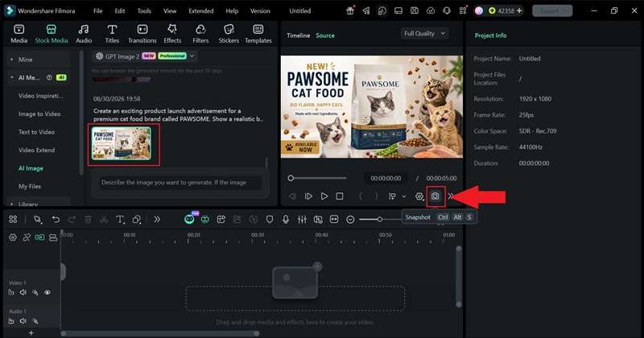Image resolution: width=644 pixels, height=338 pixels.
Task: Click the image description prompt field
Action: click(180, 183)
